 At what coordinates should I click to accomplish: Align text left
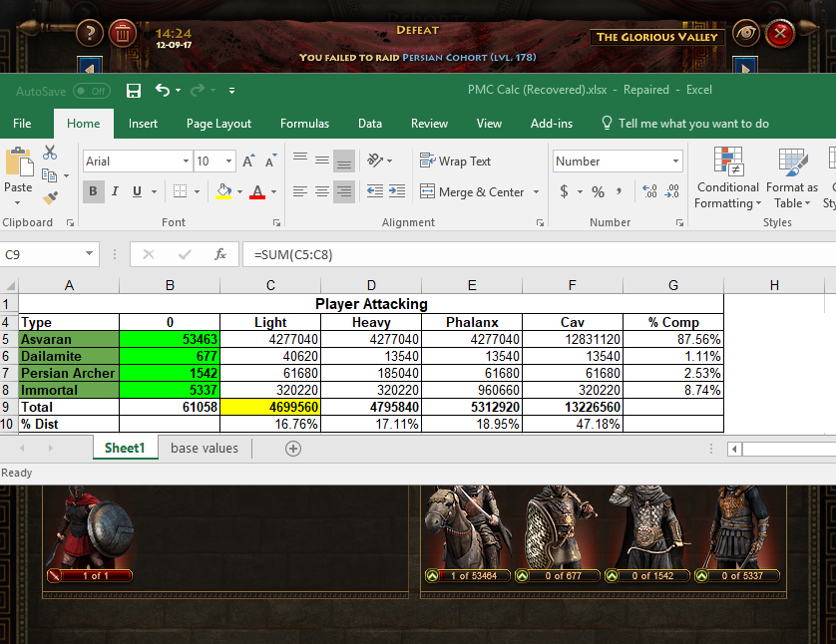[x=300, y=191]
